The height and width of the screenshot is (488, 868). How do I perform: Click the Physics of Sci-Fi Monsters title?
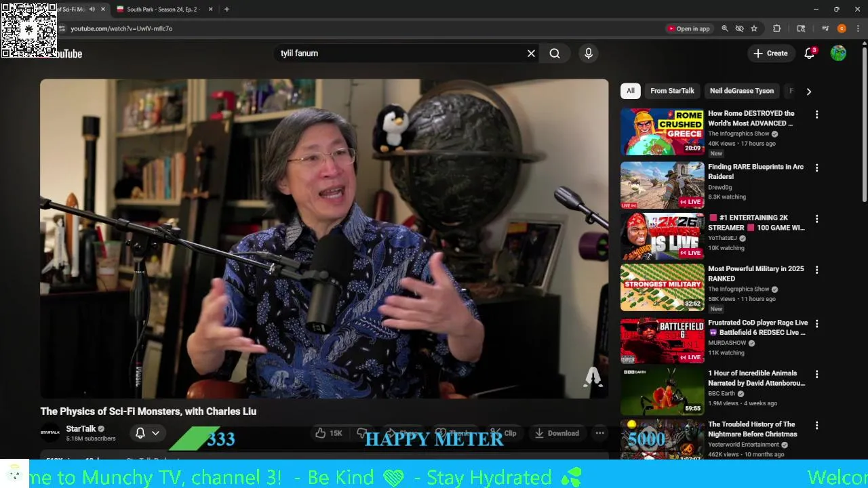point(149,411)
